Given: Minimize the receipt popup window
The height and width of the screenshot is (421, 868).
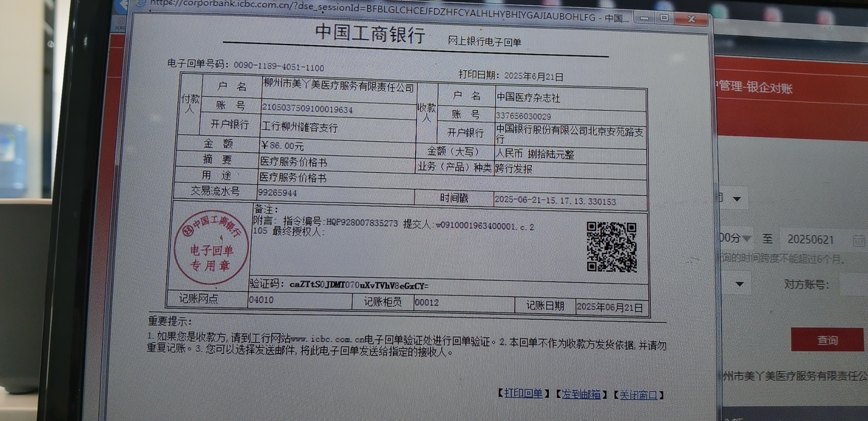Looking at the screenshot, I should point(644,19).
